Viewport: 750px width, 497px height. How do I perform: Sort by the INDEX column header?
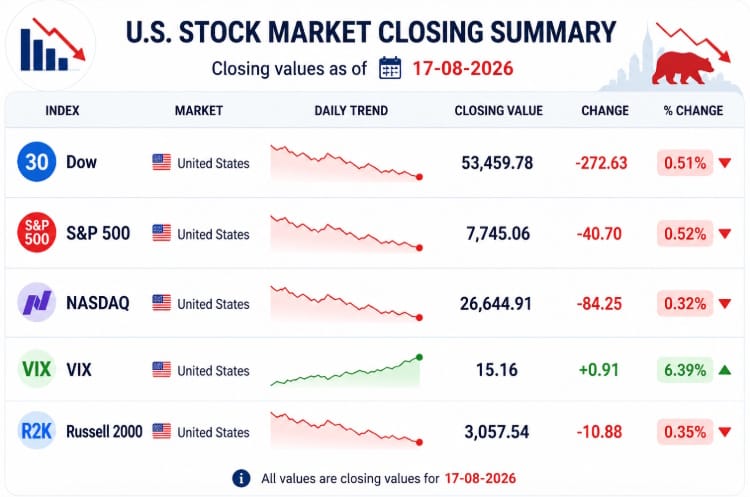click(62, 110)
